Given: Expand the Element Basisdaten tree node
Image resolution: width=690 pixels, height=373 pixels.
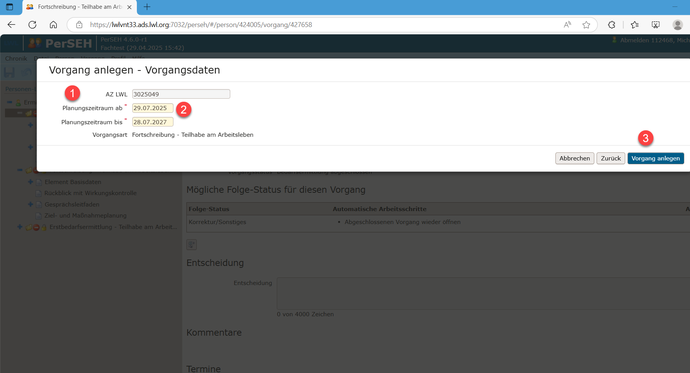Looking at the screenshot, I should pos(30,182).
